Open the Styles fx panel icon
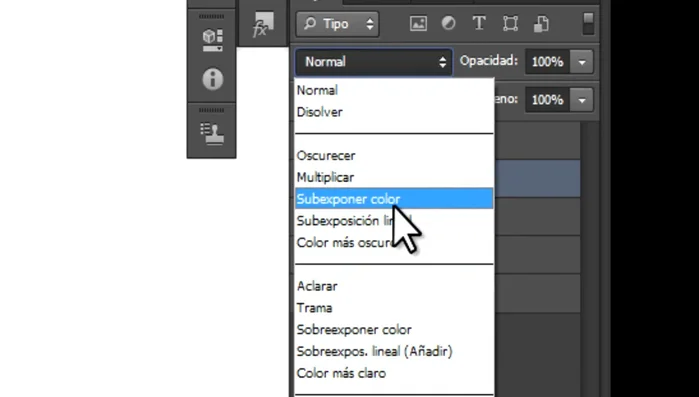 tap(263, 25)
